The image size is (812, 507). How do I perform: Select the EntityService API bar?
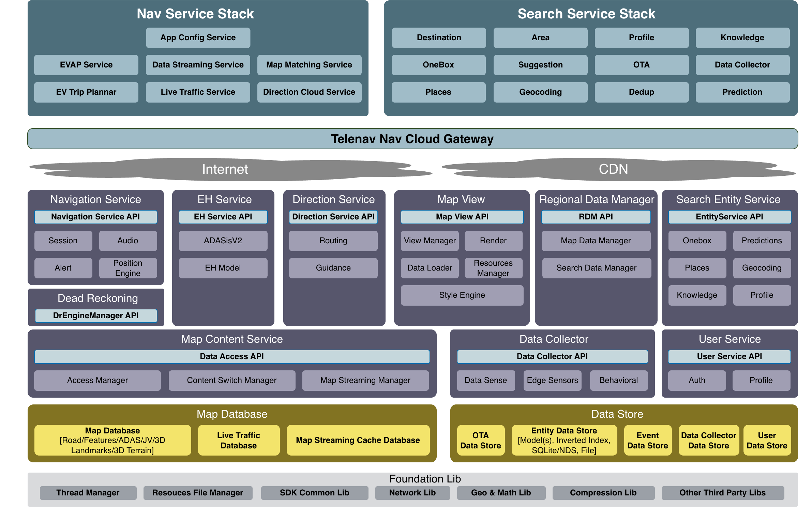point(730,217)
